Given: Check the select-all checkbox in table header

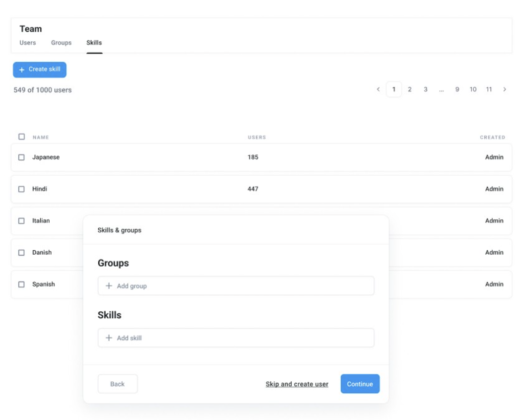Looking at the screenshot, I should coord(22,137).
